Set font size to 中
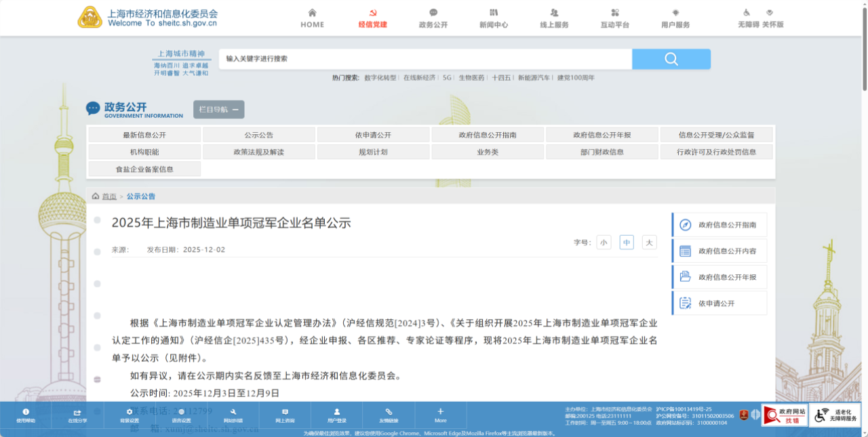This screenshot has width=868, height=437. click(627, 243)
